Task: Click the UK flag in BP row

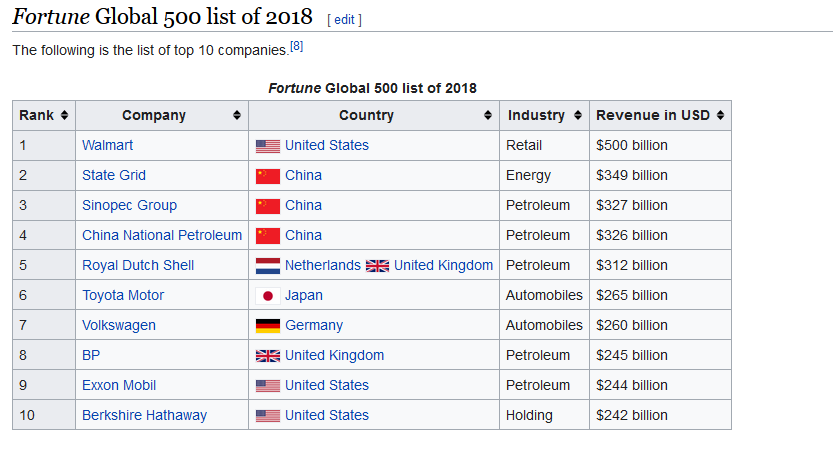Action: [x=268, y=356]
